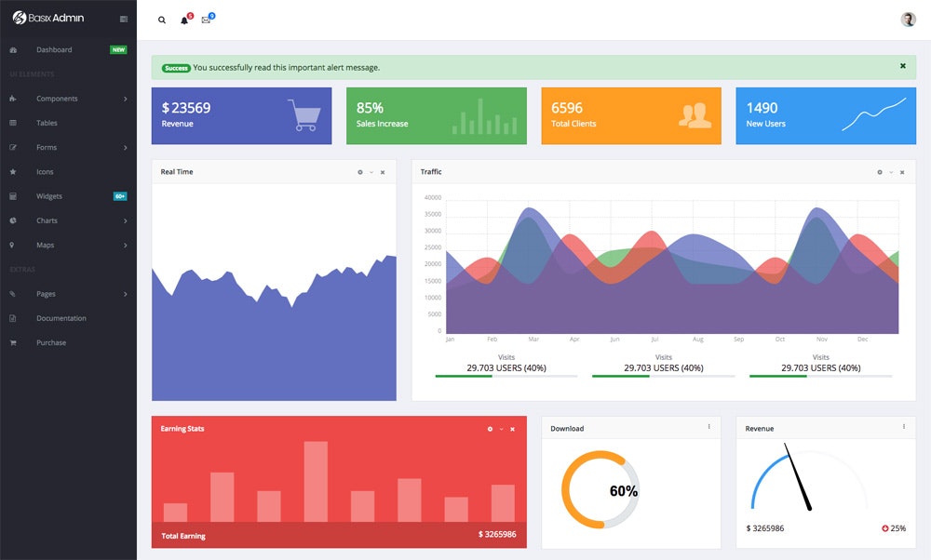Open the messages envelope icon

tap(207, 20)
